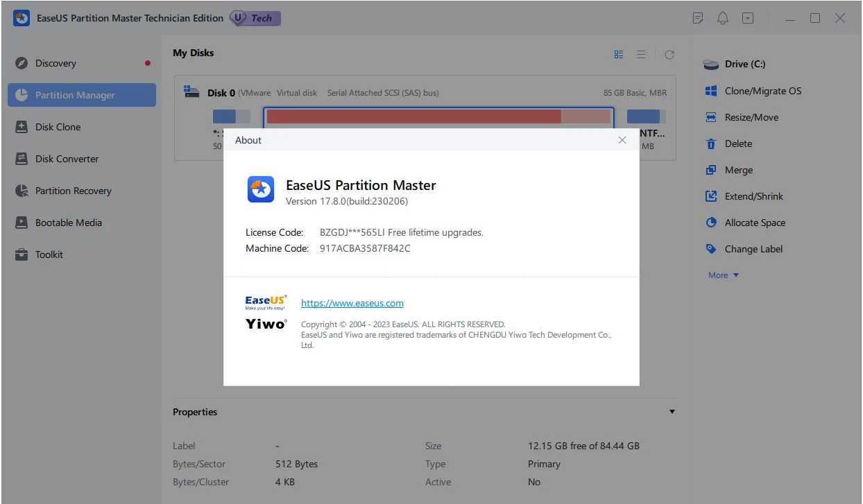This screenshot has height=504, width=863.
Task: Open the pending operations notes icon in title bar
Action: pyautogui.click(x=698, y=19)
